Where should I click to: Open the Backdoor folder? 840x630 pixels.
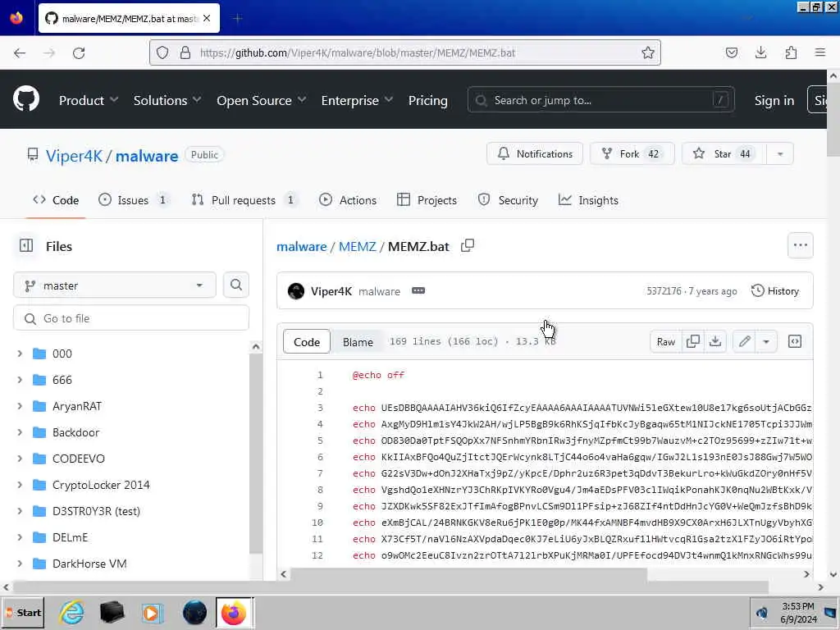coord(75,432)
